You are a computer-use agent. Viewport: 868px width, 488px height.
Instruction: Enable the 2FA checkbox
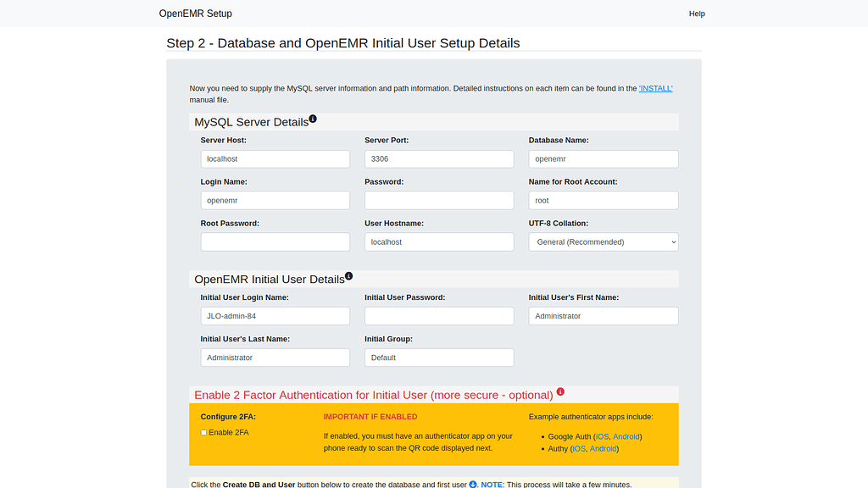tap(203, 432)
